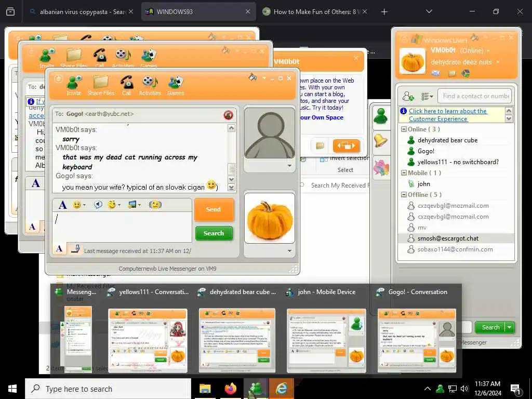Start a Call from the Gogo! conversation
Screen dimensions: 532x399
(x=127, y=86)
